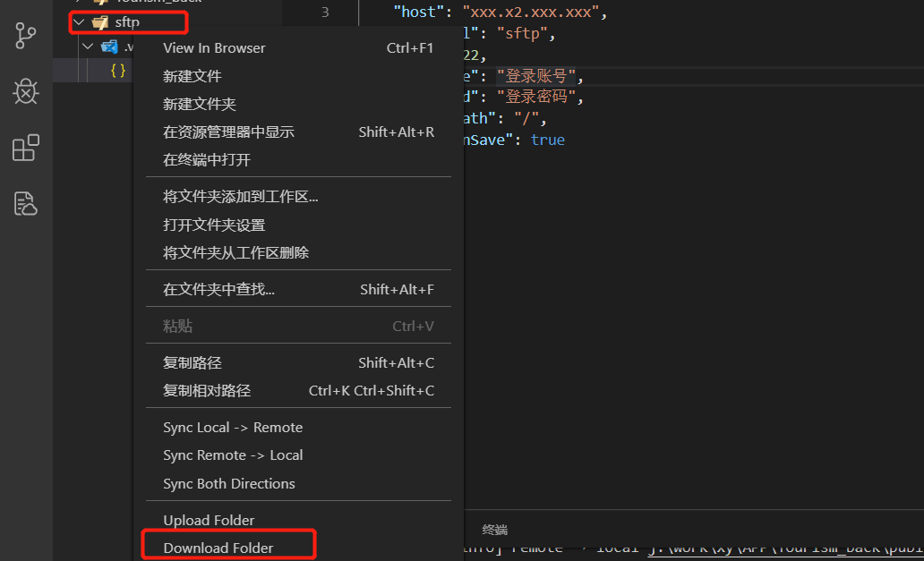
Task: Click the true value in the editor
Action: click(547, 139)
